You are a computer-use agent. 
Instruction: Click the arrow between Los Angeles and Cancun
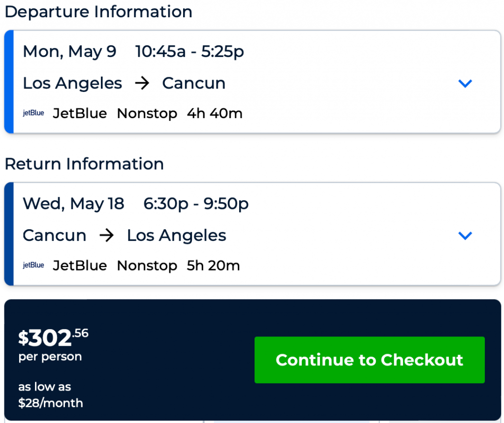[142, 83]
